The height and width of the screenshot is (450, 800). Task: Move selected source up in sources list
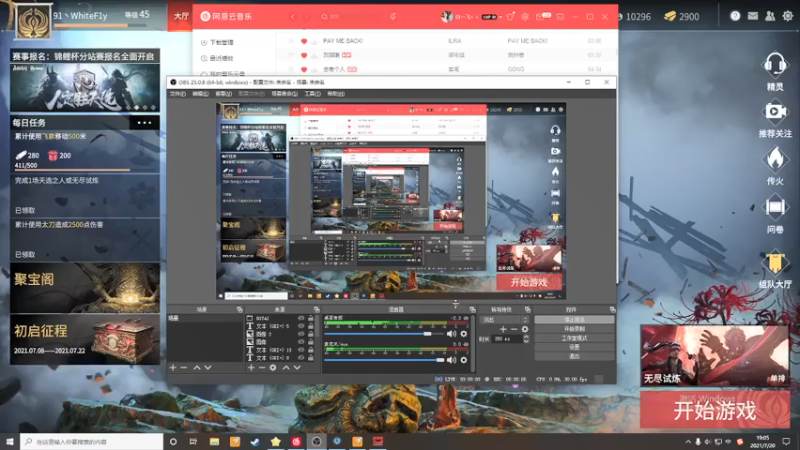[x=286, y=367]
